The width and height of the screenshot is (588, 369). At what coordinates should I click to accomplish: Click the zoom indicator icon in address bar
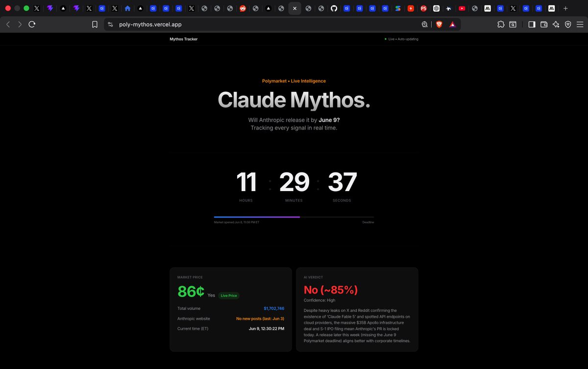pos(425,25)
